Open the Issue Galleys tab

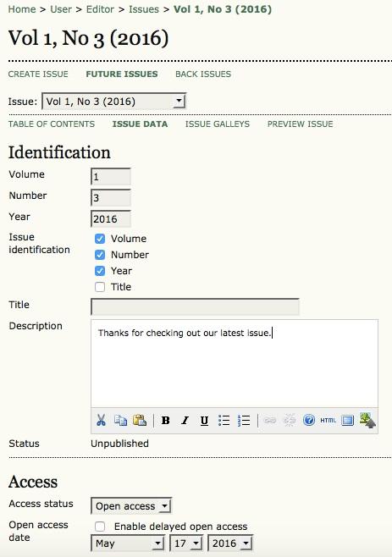(x=217, y=124)
